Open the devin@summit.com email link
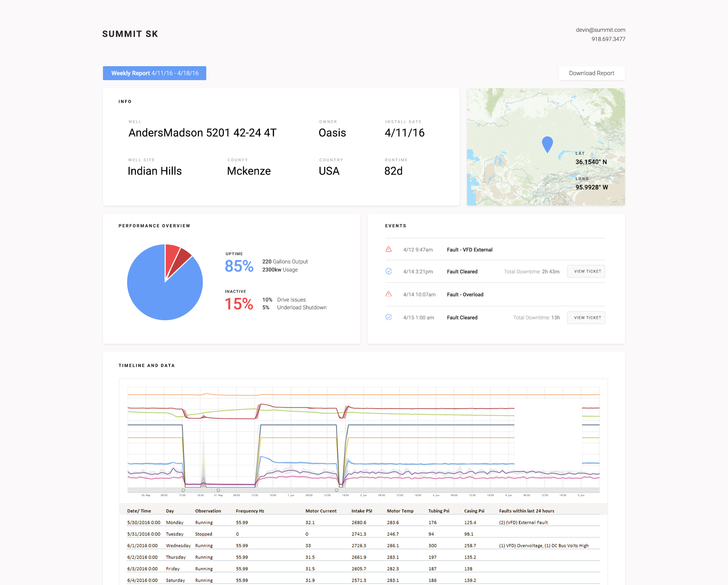The height and width of the screenshot is (585, 728). click(x=601, y=30)
